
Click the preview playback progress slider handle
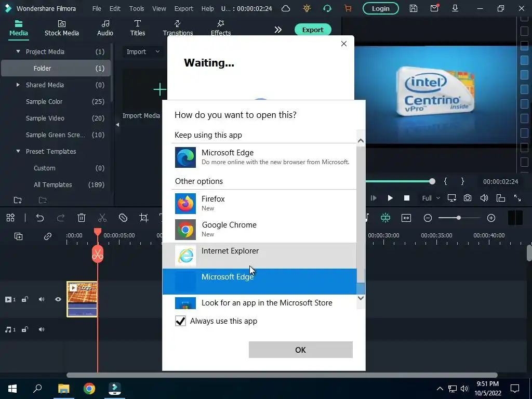point(432,181)
